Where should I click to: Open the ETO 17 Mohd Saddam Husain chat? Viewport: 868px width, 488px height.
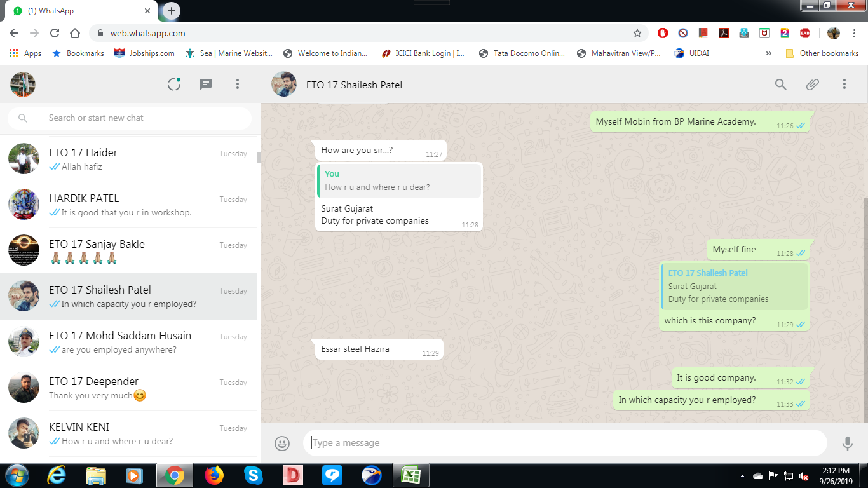click(128, 342)
